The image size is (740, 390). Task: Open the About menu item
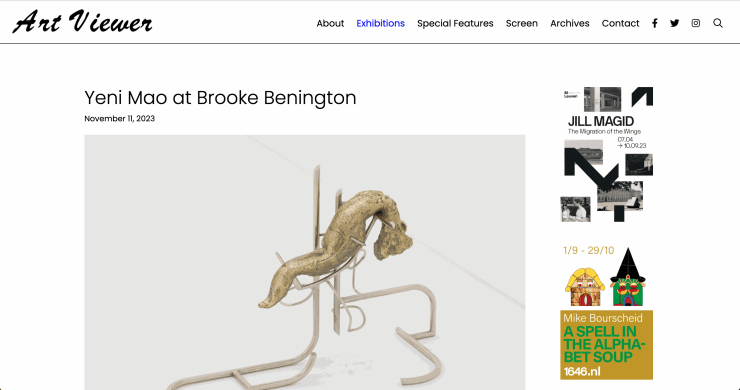tap(330, 23)
